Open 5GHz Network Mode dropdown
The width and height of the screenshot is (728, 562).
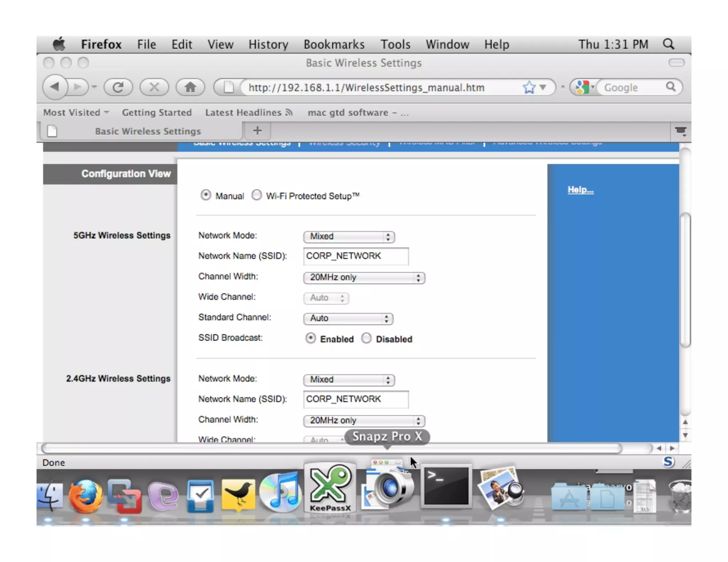click(349, 237)
